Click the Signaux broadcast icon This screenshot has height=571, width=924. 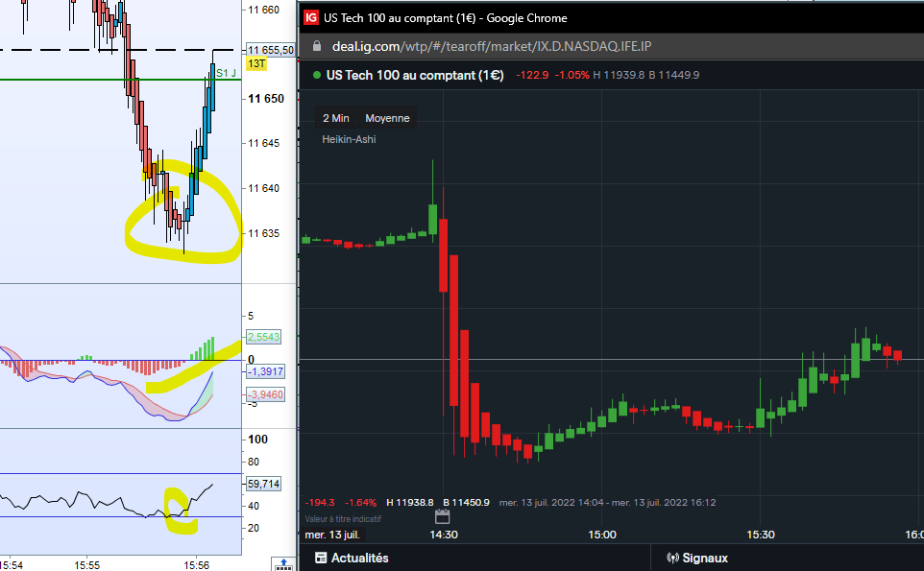click(x=672, y=559)
